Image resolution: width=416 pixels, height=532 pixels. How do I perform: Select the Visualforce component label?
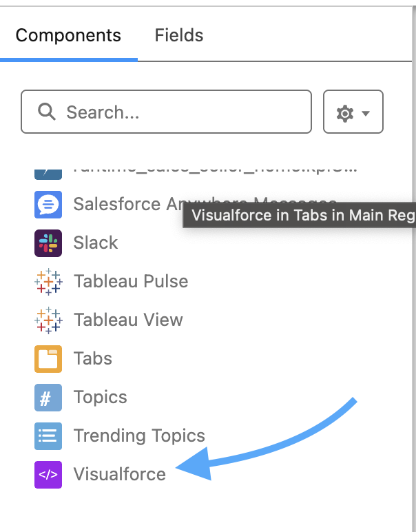coord(120,474)
